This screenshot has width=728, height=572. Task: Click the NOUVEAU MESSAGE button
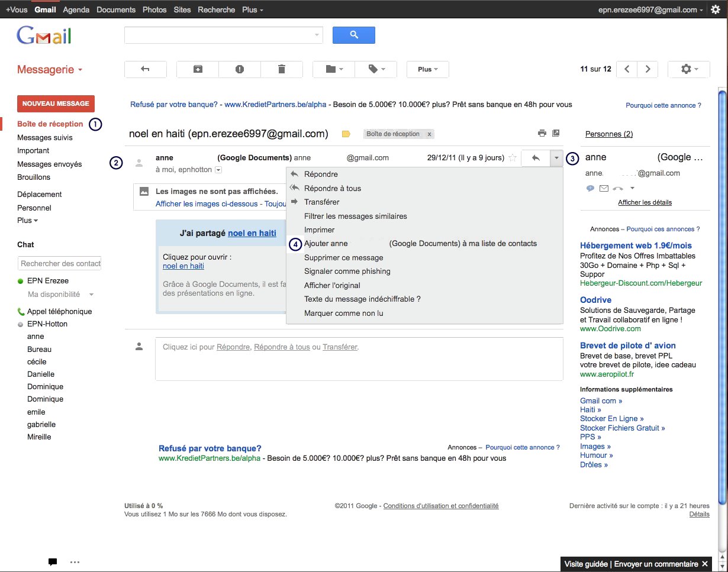[56, 104]
